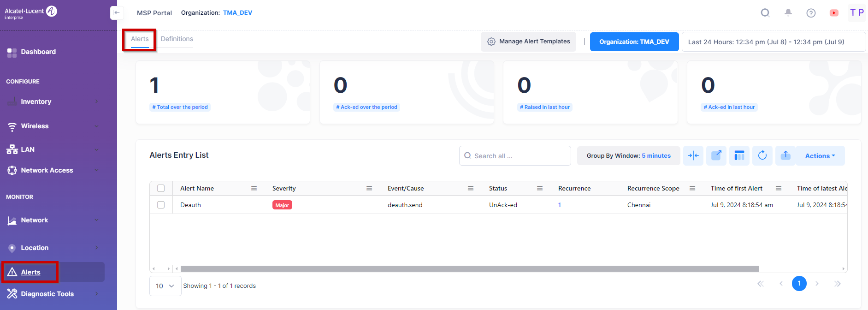Open the help question mark icon
Screen dimensions: 868x310
pos(811,13)
